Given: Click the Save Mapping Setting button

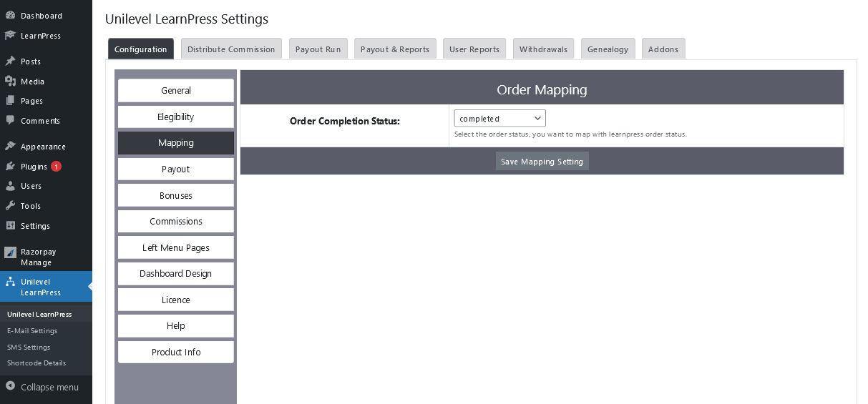Looking at the screenshot, I should tap(542, 162).
